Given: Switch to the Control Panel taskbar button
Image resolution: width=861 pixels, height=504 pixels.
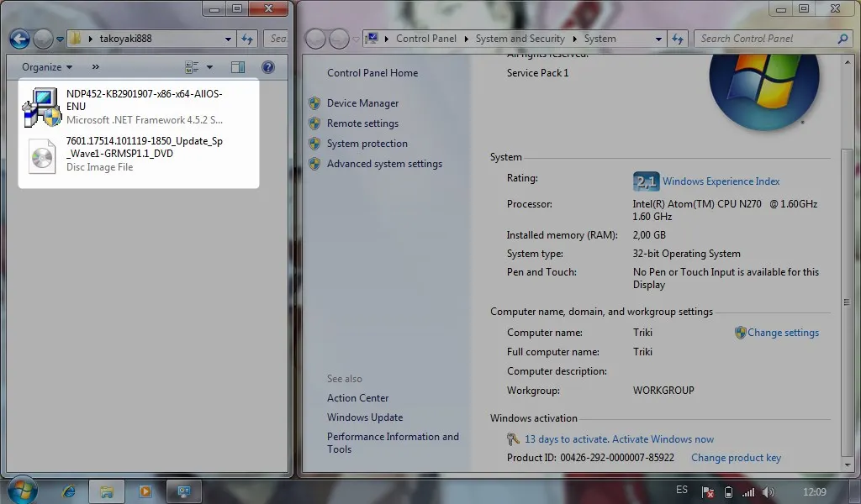Looking at the screenshot, I should [184, 491].
